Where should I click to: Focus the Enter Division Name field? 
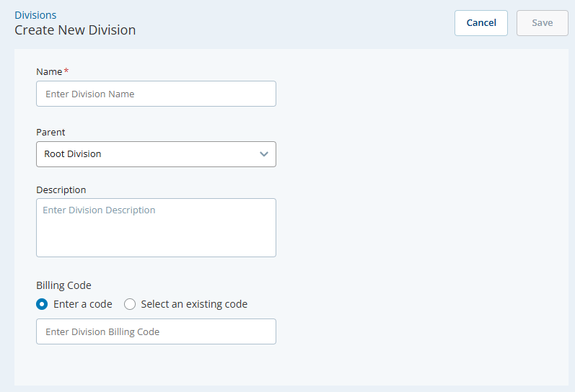coord(156,94)
